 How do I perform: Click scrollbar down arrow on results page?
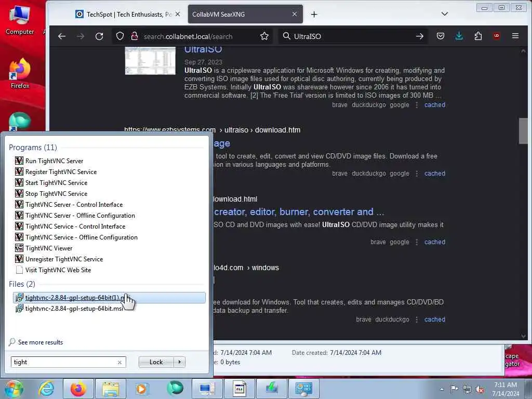coord(523,336)
